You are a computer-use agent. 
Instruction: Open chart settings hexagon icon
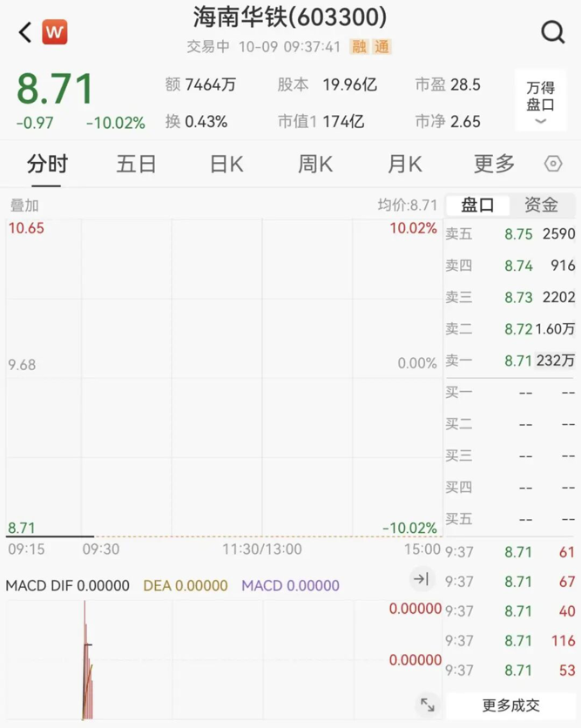(x=552, y=164)
